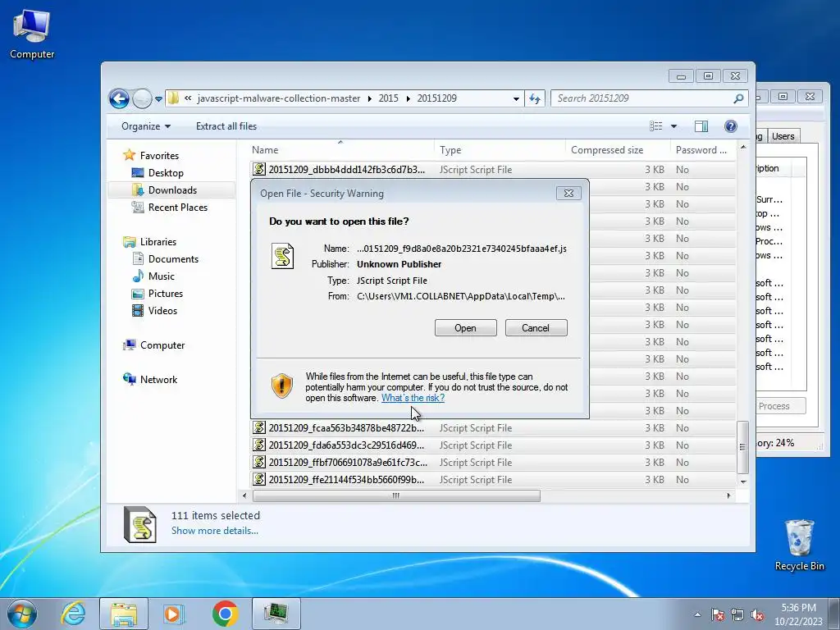Viewport: 840px width, 630px height.
Task: Expand the arrow after the 2015 breadcrumb
Action: click(x=409, y=99)
